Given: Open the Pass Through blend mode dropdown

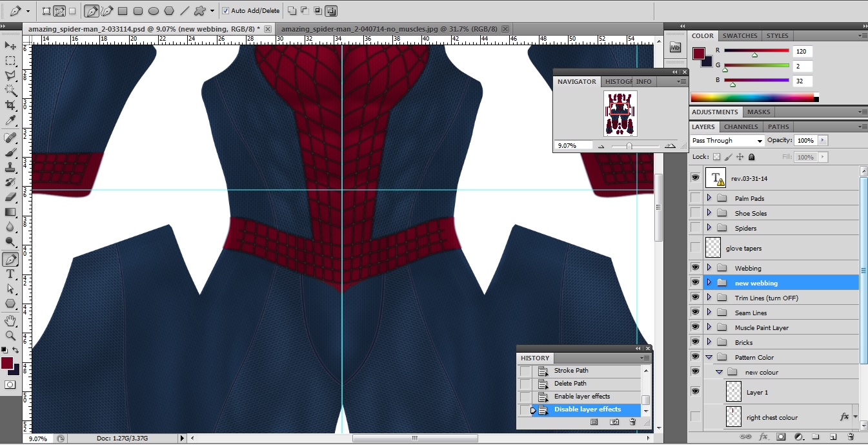Looking at the screenshot, I should [727, 140].
